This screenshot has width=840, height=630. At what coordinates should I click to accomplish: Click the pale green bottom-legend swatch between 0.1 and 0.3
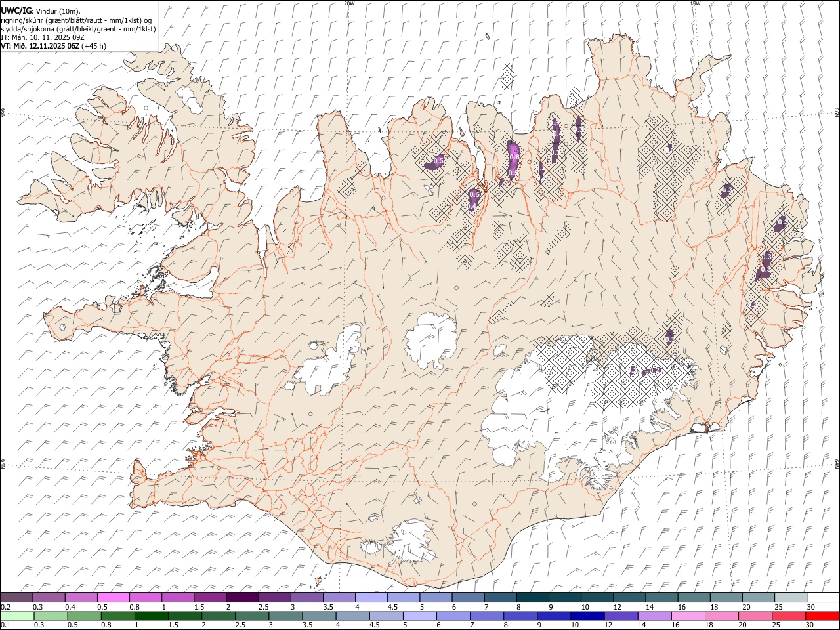[x=17, y=616]
